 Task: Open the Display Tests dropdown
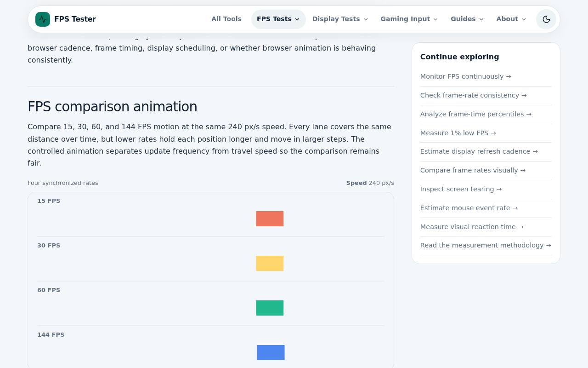(340, 19)
